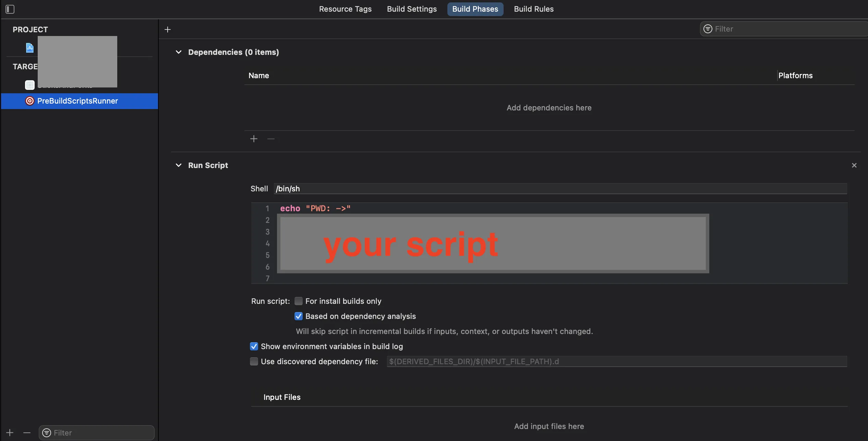This screenshot has height=441, width=868.
Task: Uncheck Based on dependency analysis
Action: 299,316
